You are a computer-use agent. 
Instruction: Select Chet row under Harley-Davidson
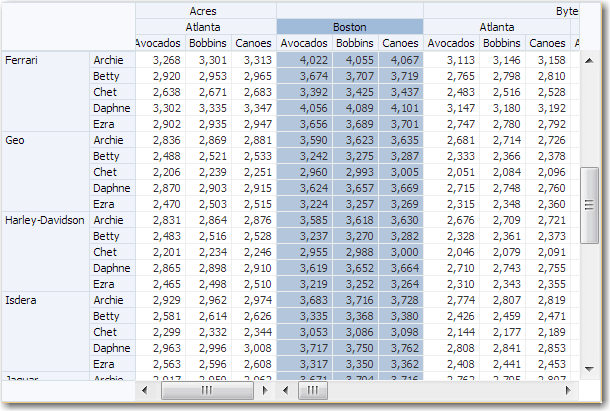coord(112,252)
